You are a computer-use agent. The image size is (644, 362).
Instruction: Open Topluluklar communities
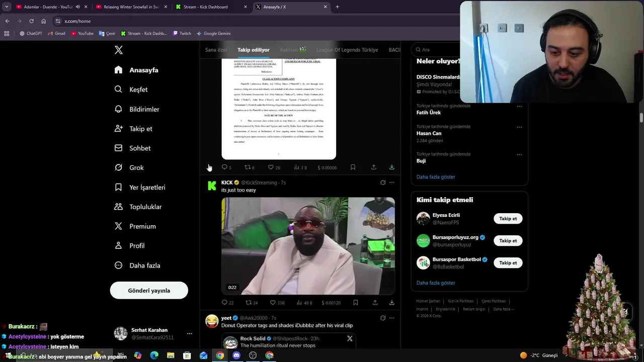click(x=138, y=207)
